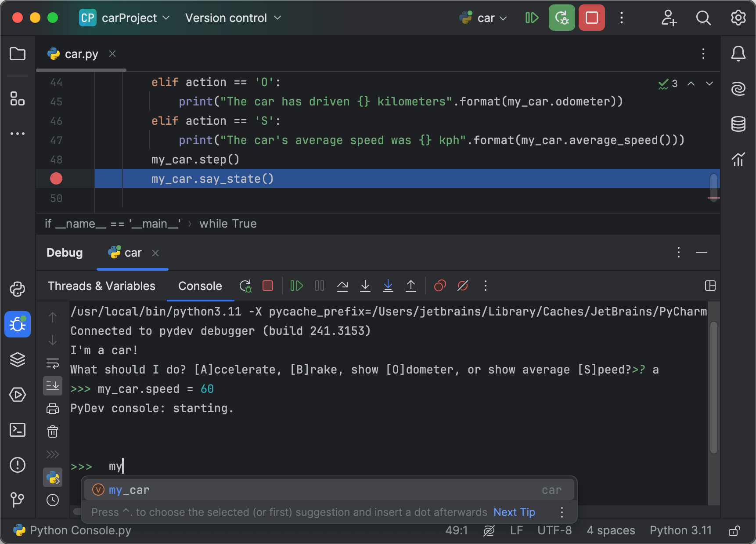Open Search Everywhere with the magnifier icon
This screenshot has width=756, height=544.
tap(703, 18)
